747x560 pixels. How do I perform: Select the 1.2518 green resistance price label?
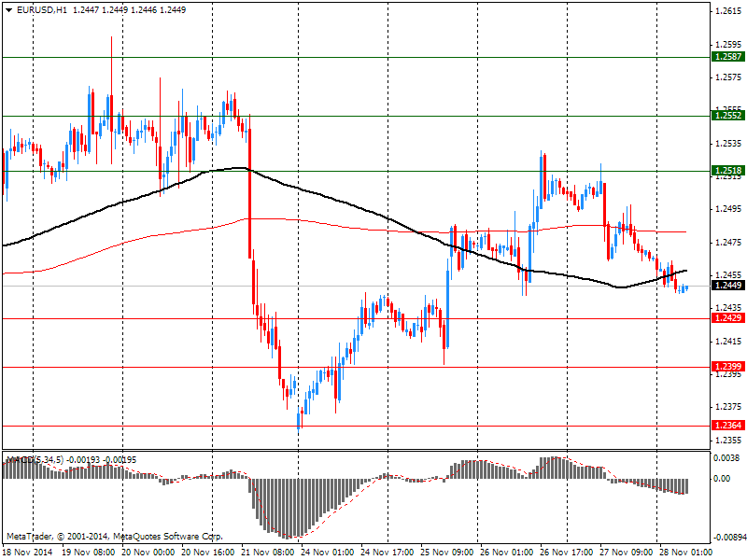coord(727,171)
